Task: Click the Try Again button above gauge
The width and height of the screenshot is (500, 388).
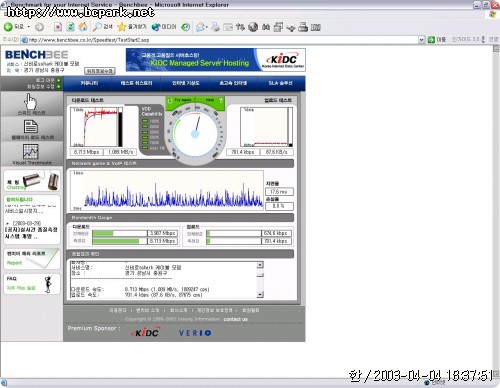Action: click(180, 100)
